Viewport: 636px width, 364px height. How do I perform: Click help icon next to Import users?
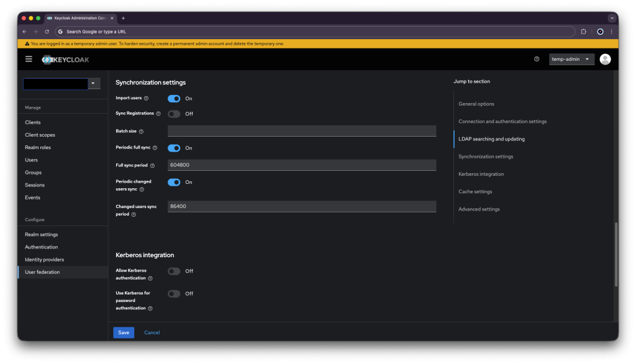pyautogui.click(x=147, y=98)
